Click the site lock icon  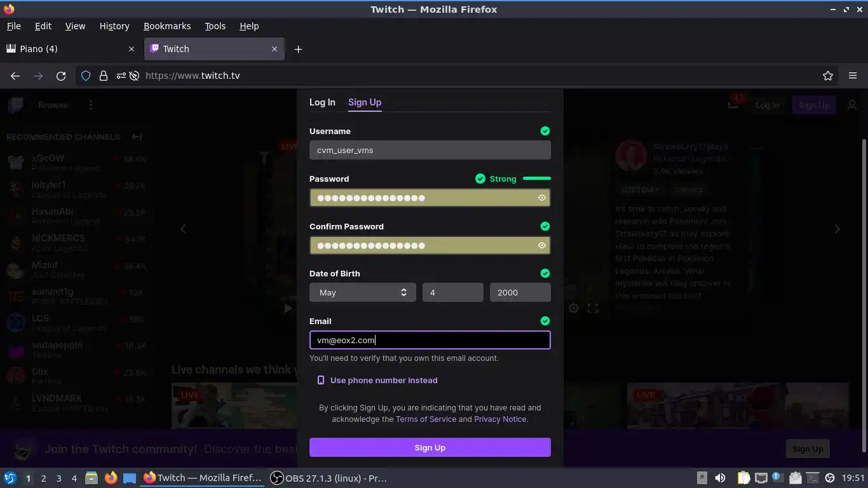point(104,76)
